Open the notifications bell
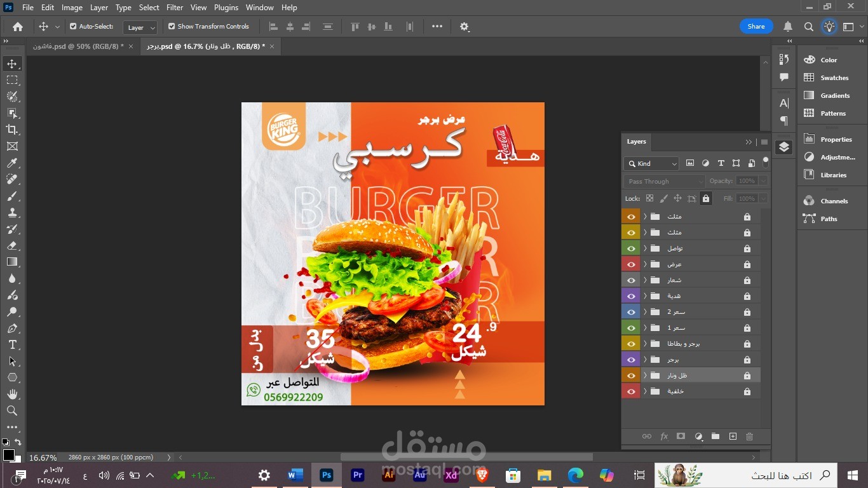Screen dimensions: 868x488 coord(788,27)
